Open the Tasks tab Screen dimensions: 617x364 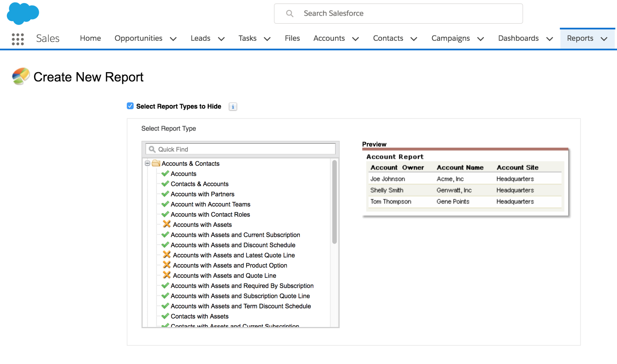coord(248,38)
